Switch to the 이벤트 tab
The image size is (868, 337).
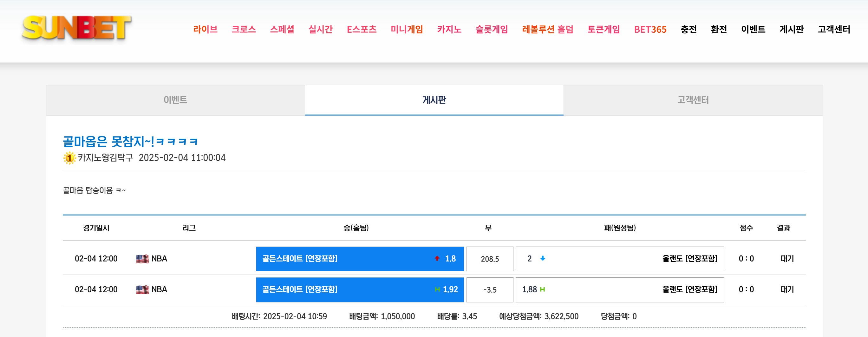(x=175, y=100)
